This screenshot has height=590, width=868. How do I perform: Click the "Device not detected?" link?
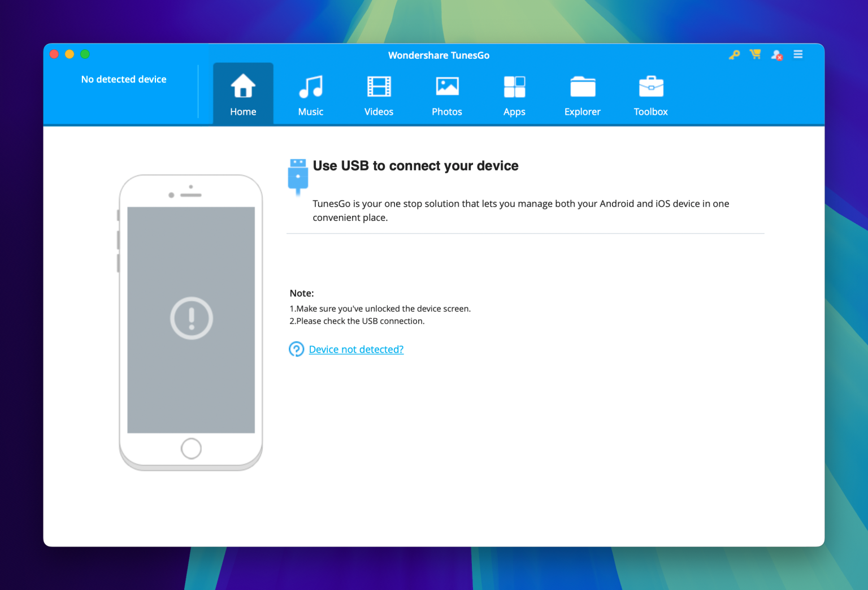point(356,349)
